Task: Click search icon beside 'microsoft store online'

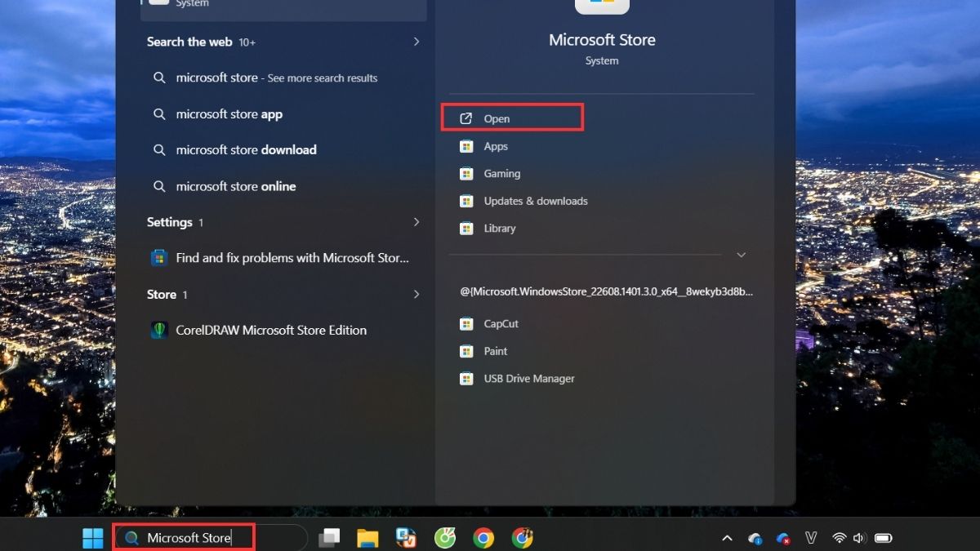Action: coord(159,186)
